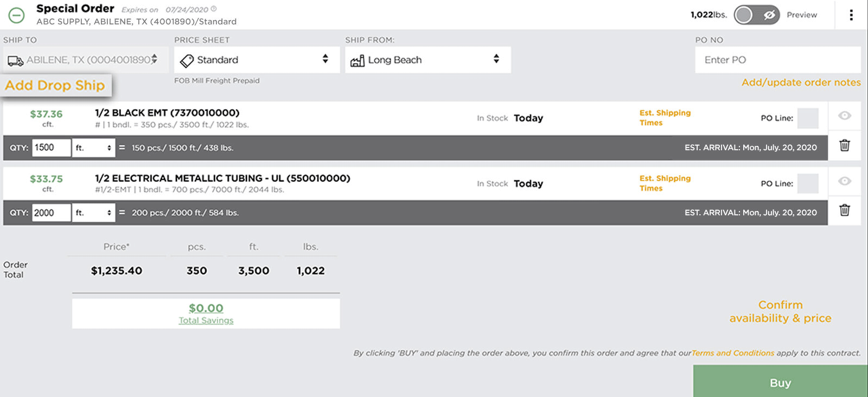
Task: Open unit dropdown for 1/2 BLACK EMT quantity
Action: (94, 148)
